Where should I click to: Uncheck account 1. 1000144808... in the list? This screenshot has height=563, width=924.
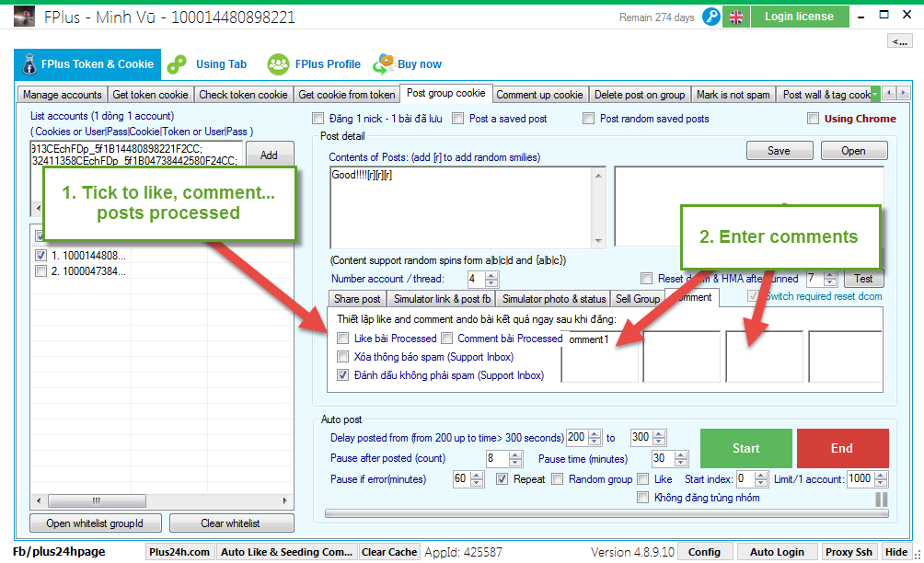40,255
